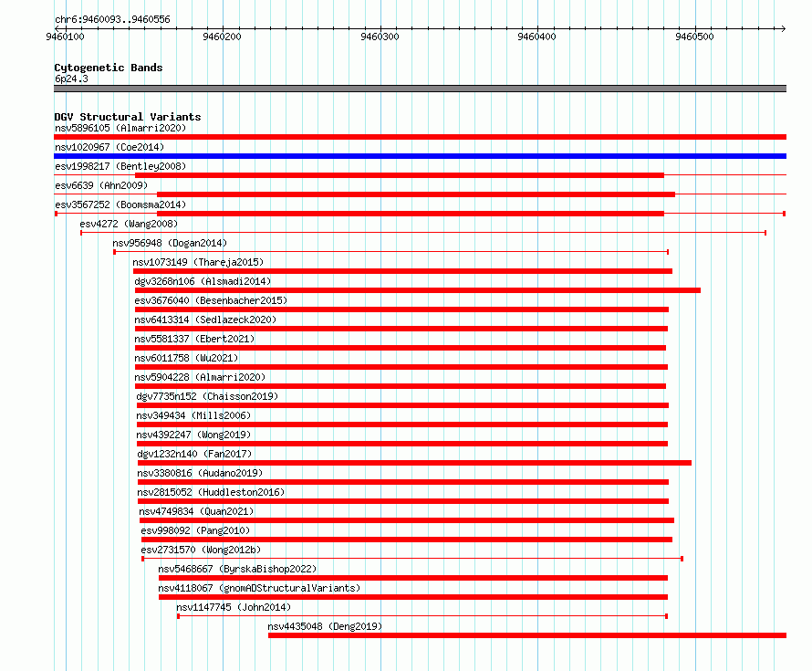Open variant nsv1020967 (Coe2014) label
Viewport: 812px width, 671px height.
(x=109, y=147)
